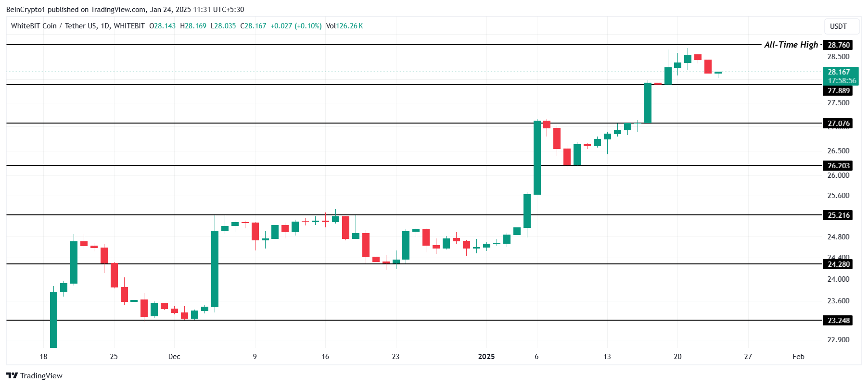The width and height of the screenshot is (868, 386).
Task: Open the USDT currency selector
Action: (x=838, y=26)
